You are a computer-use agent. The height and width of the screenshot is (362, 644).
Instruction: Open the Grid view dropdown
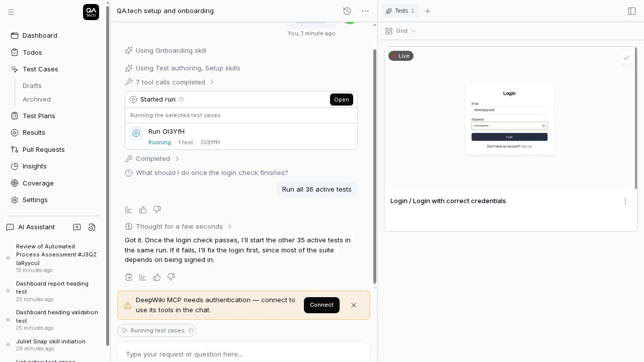coord(401,31)
